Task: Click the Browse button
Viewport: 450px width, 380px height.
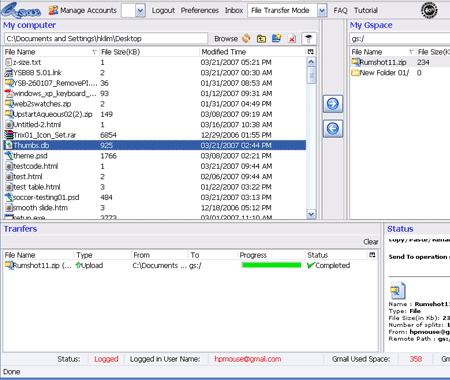Action: pos(226,39)
